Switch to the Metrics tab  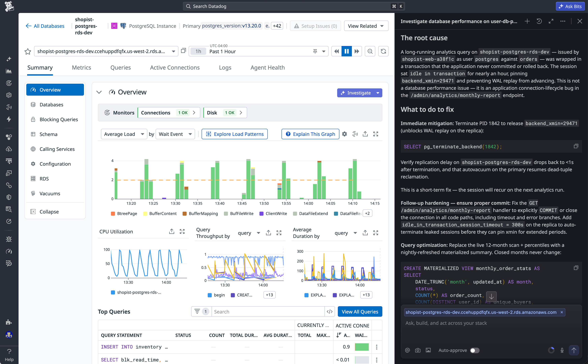(81, 68)
